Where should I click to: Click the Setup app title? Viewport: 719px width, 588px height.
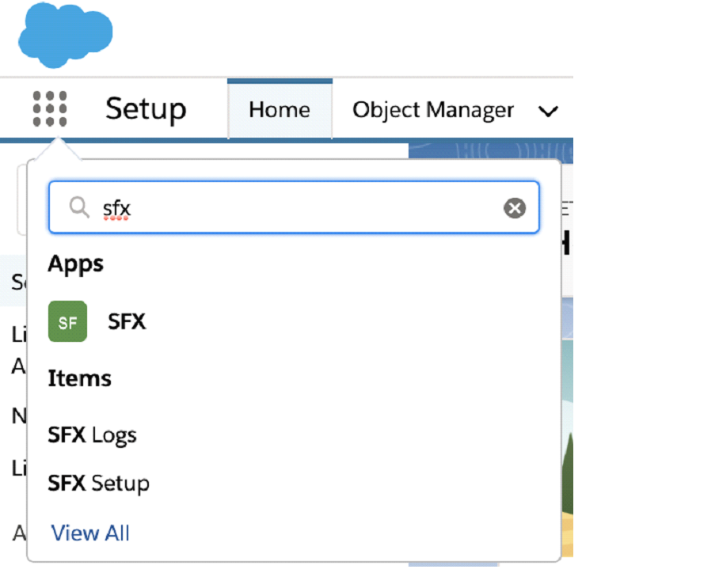coord(146,110)
